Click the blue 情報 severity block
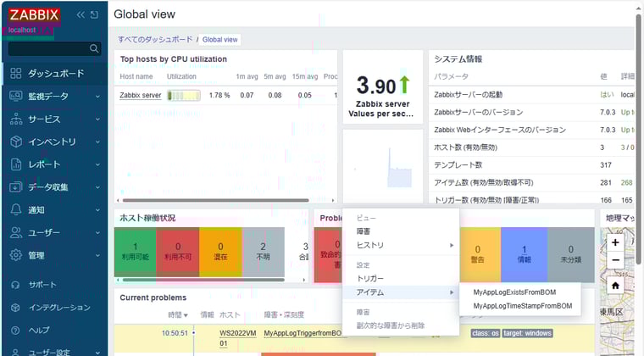The width and height of the screenshot is (644, 356). (x=524, y=254)
